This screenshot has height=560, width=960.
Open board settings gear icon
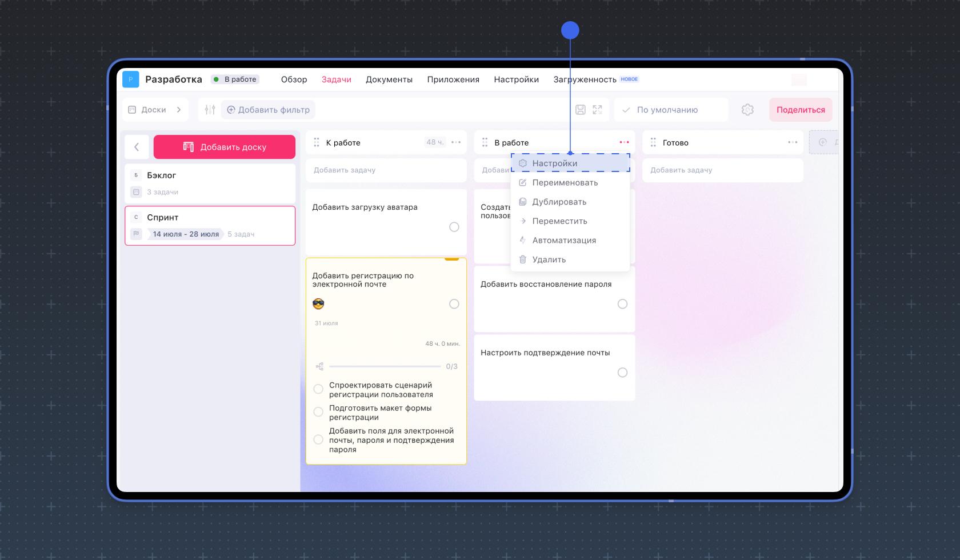pos(747,110)
